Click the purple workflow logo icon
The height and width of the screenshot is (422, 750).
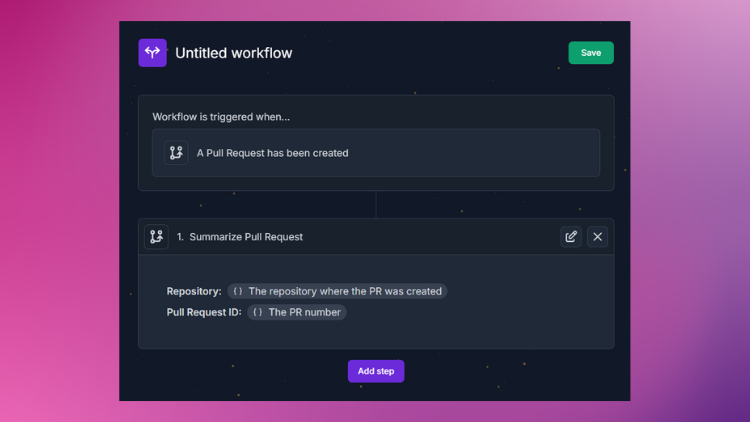(153, 53)
